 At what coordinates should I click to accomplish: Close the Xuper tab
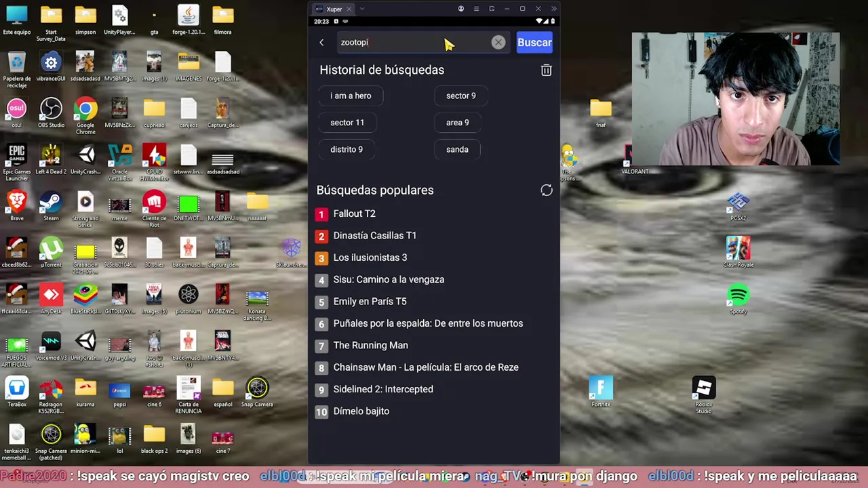(349, 9)
